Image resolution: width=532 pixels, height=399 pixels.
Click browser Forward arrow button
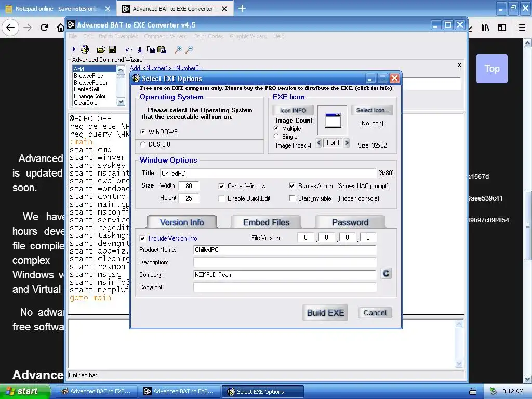click(x=28, y=28)
